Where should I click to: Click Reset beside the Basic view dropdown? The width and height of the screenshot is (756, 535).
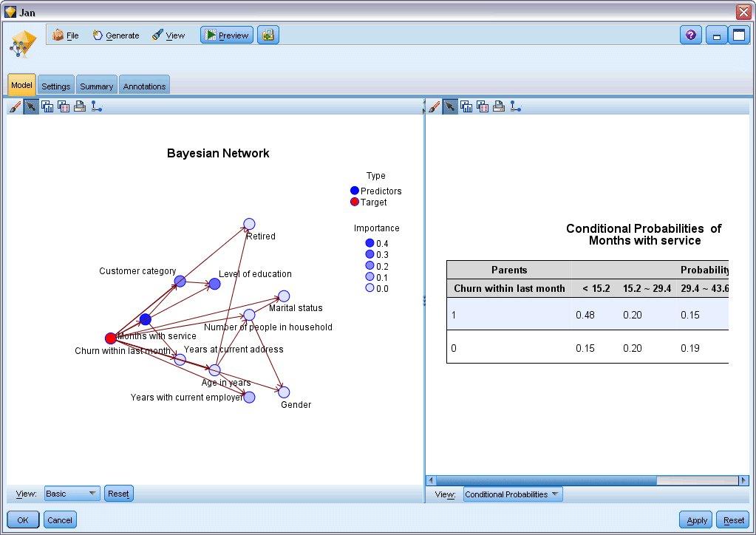tap(118, 494)
